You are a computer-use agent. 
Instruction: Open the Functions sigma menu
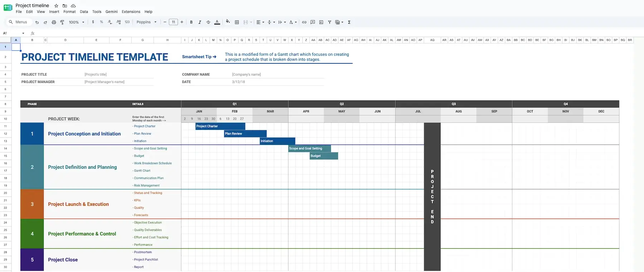pyautogui.click(x=349, y=22)
